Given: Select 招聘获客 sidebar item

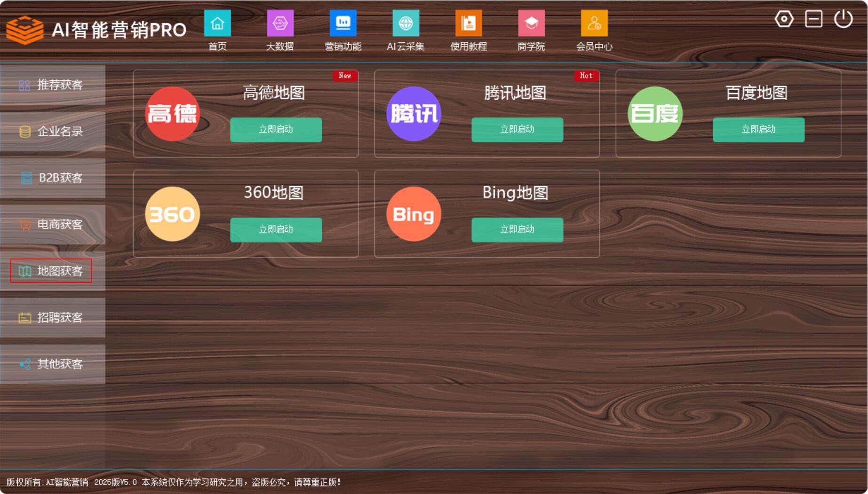Looking at the screenshot, I should (52, 318).
